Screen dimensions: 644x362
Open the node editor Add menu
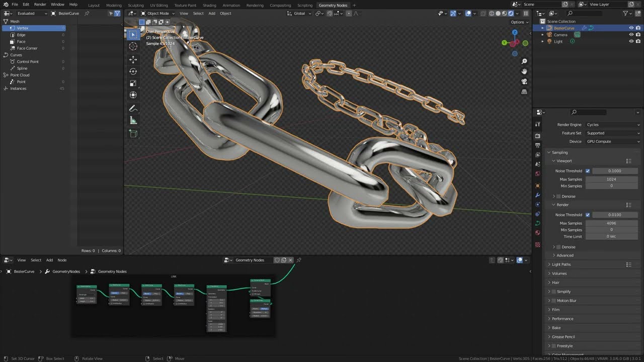point(49,260)
